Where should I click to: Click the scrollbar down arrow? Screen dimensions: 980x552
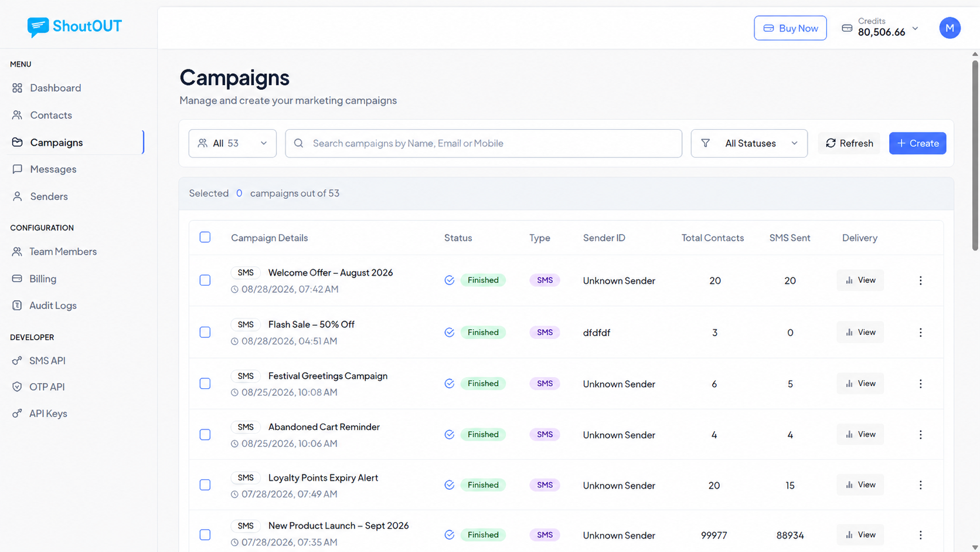pyautogui.click(x=975, y=548)
